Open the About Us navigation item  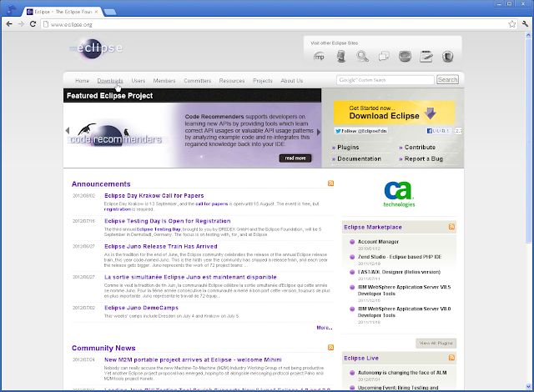pyautogui.click(x=292, y=81)
